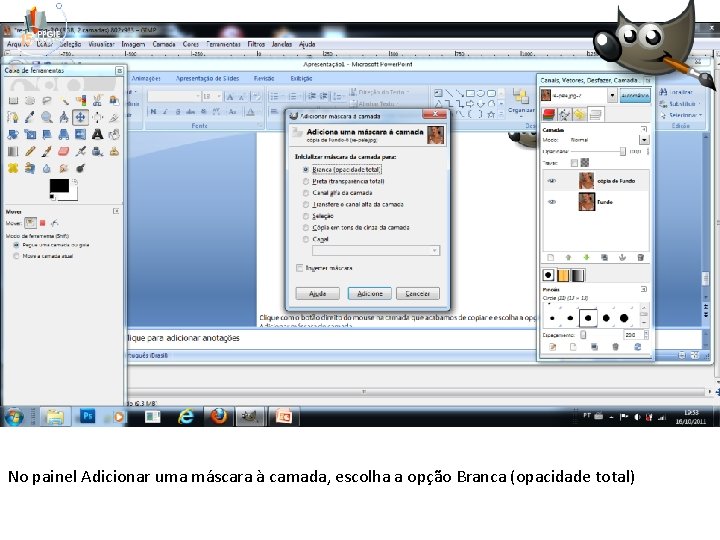This screenshot has width=720, height=540.
Task: Select the Clone stamp tool
Action: [114, 152]
